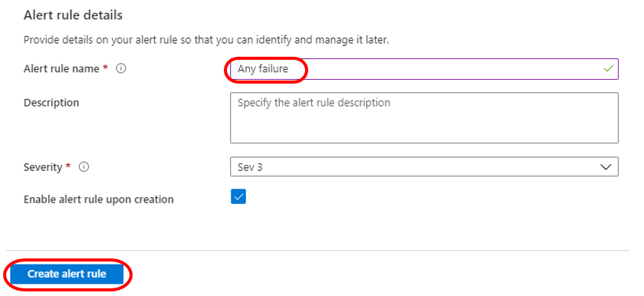Click the Create alert rule button
This screenshot has height=296, width=644.
point(67,274)
